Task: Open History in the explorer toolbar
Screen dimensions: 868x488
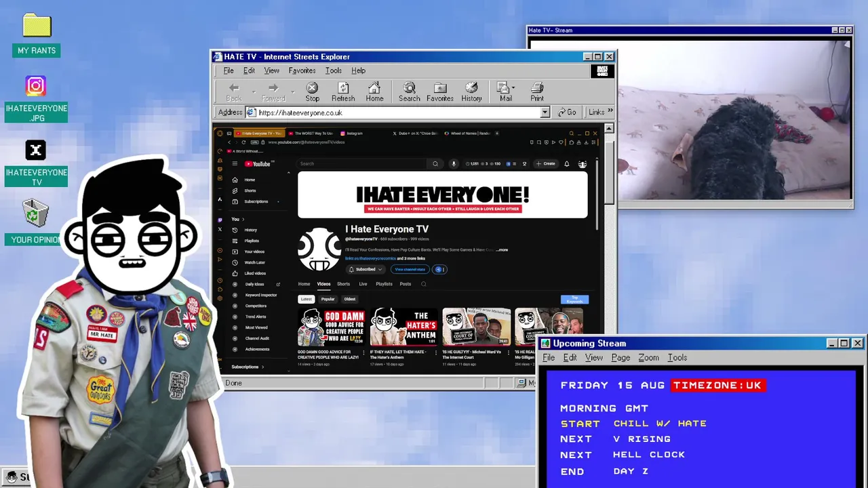Action: (471, 92)
